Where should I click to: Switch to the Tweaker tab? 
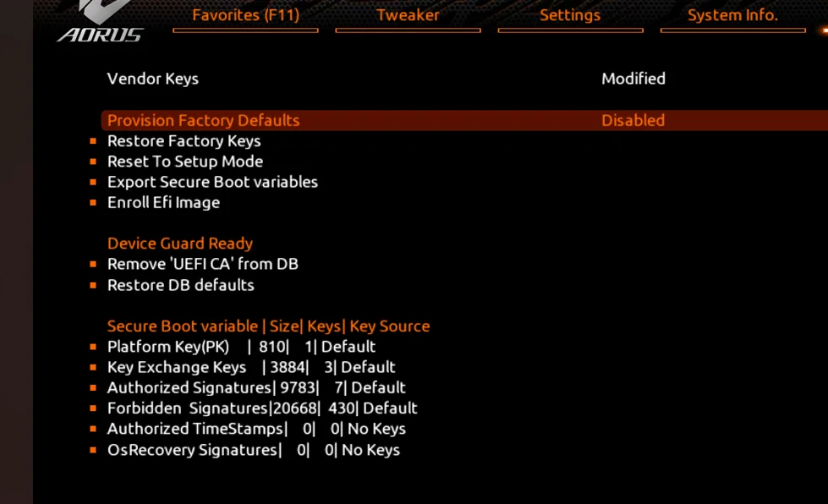coord(408,15)
